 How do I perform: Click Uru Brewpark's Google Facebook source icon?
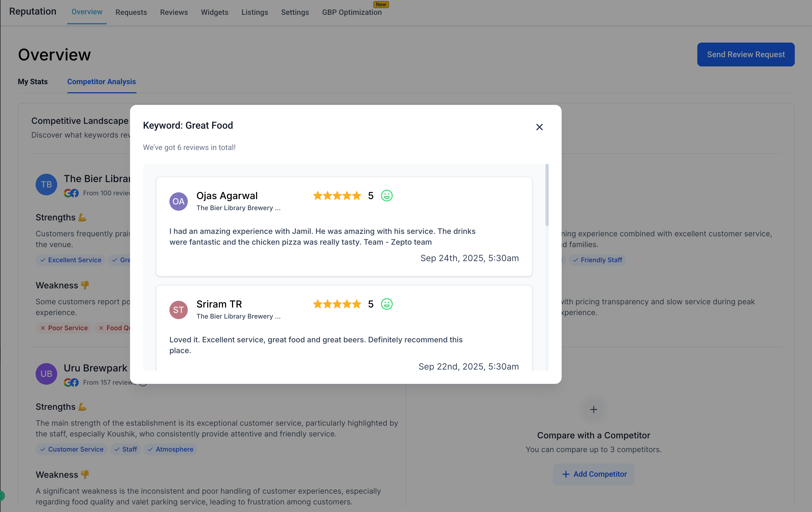pos(71,383)
